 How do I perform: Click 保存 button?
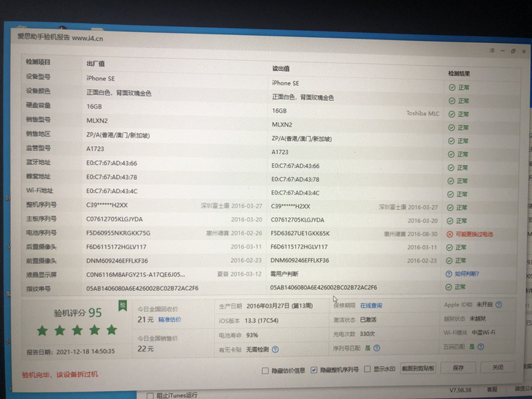(x=458, y=368)
